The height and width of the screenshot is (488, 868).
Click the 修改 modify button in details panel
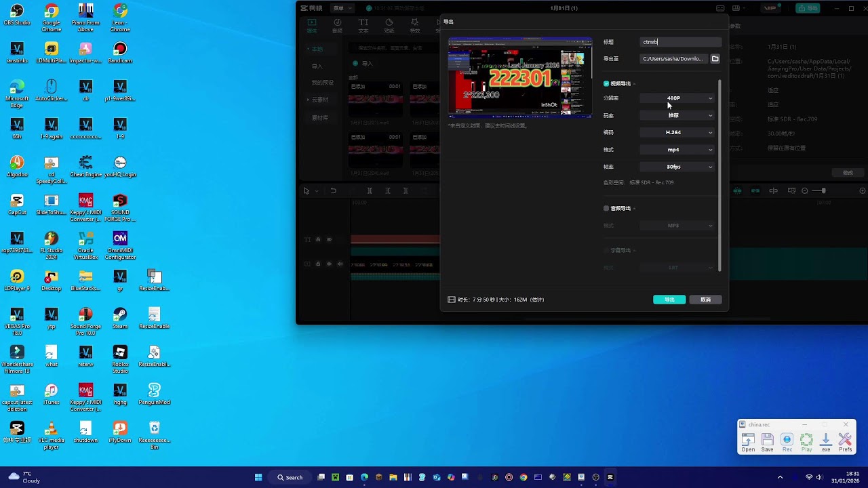pyautogui.click(x=848, y=173)
